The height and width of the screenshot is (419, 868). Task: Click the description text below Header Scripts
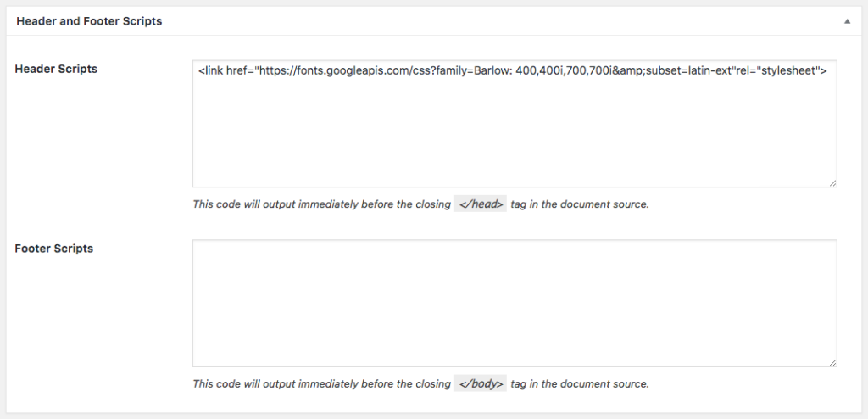[x=420, y=204]
